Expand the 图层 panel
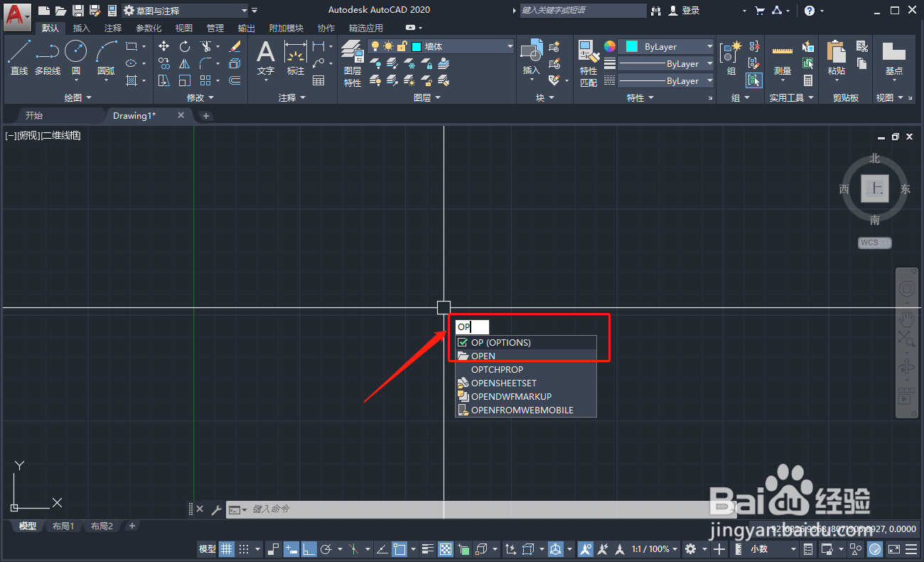This screenshot has width=924, height=562. pos(427,97)
